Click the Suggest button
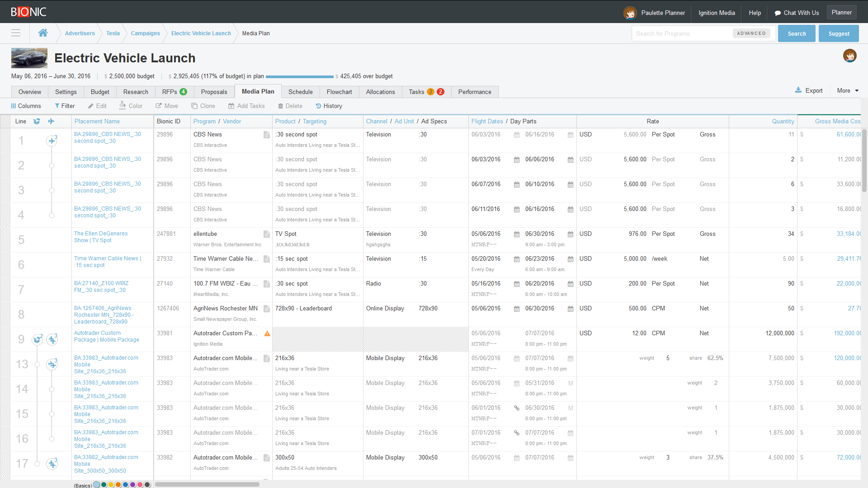The height and width of the screenshot is (488, 868). pyautogui.click(x=839, y=33)
